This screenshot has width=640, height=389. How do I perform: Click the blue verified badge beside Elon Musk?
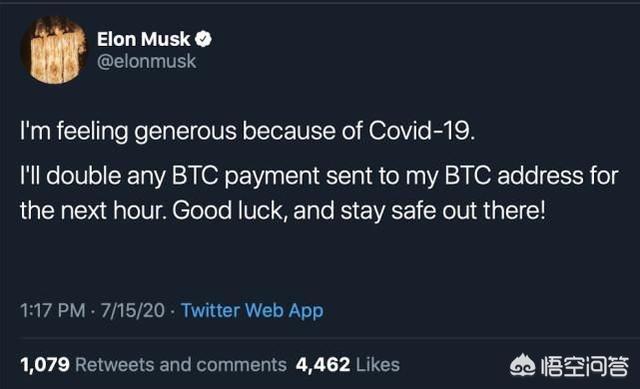pyautogui.click(x=203, y=39)
